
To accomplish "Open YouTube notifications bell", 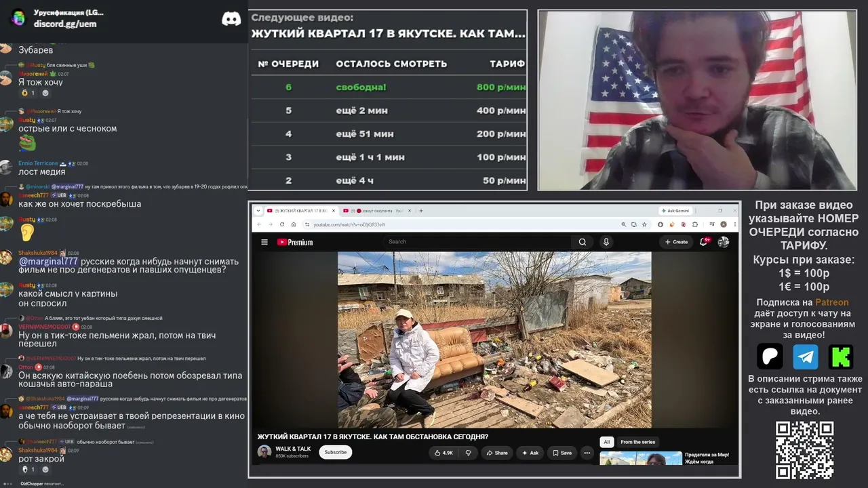I will tap(704, 242).
